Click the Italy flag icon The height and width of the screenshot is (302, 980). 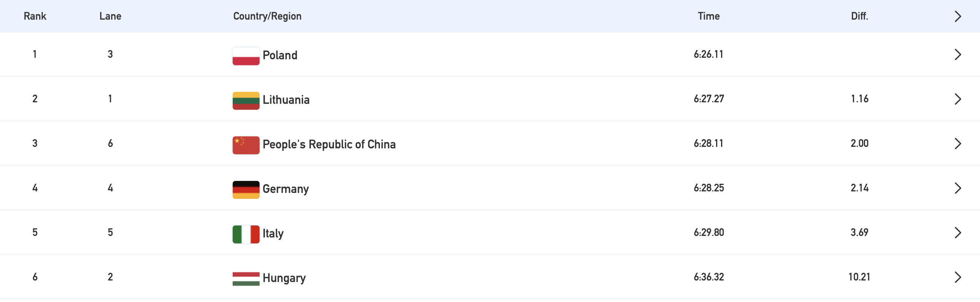(x=246, y=234)
